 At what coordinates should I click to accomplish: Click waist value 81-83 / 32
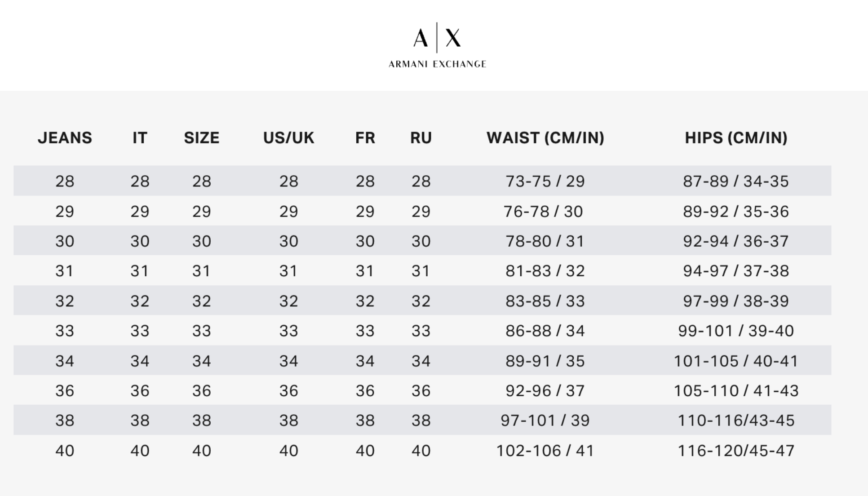545,271
